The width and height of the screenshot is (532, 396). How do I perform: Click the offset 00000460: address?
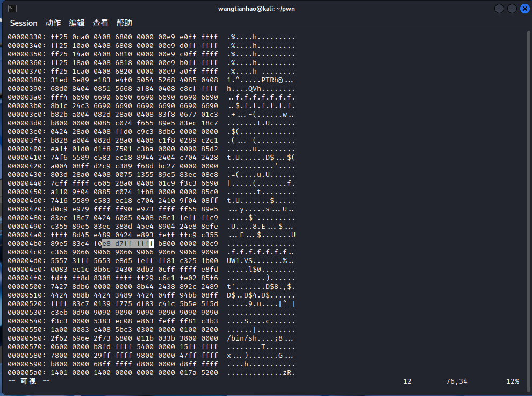point(27,200)
